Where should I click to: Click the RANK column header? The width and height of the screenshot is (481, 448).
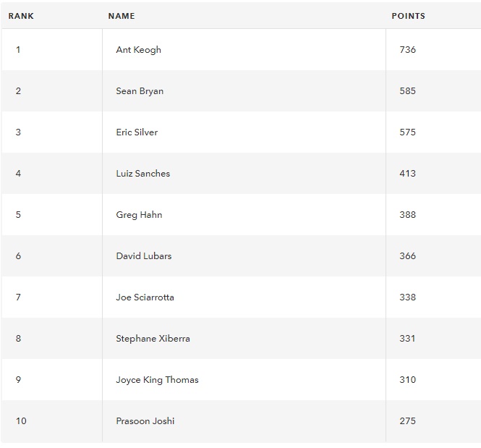21,16
